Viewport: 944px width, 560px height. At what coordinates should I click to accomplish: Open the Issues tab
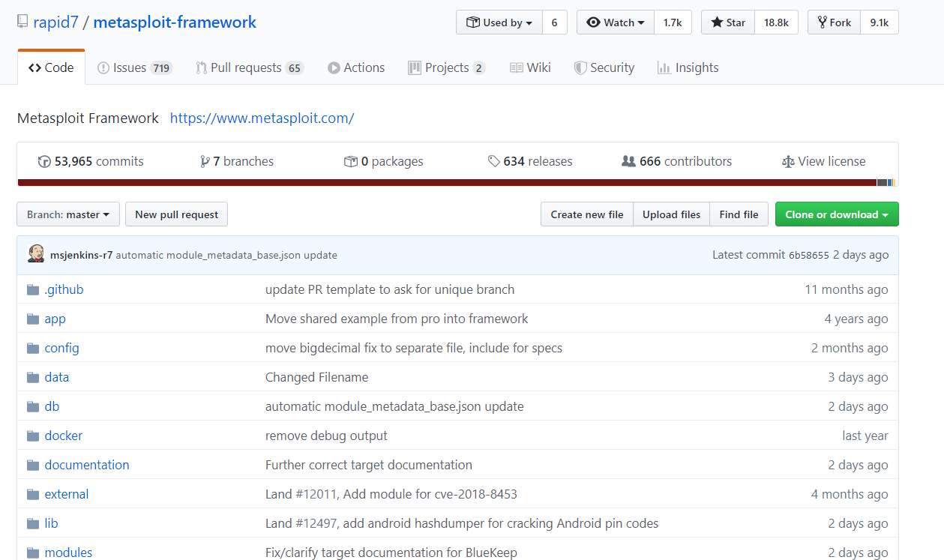(135, 67)
